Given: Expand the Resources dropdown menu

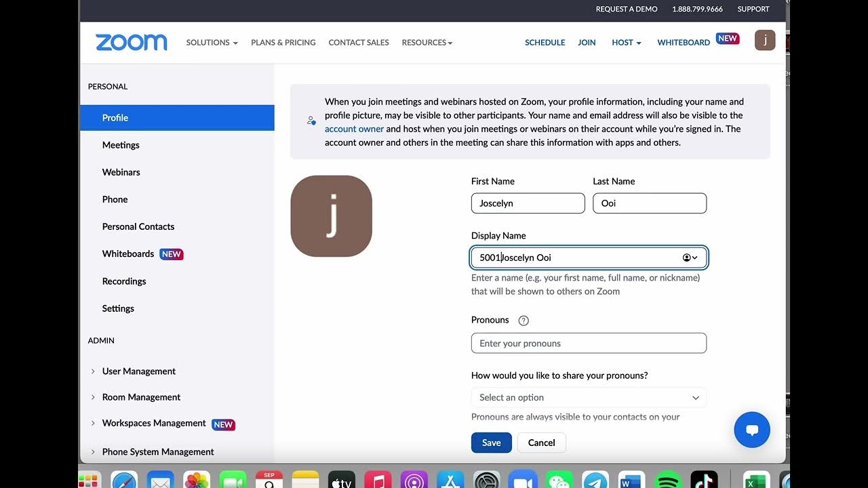Looking at the screenshot, I should click(427, 42).
